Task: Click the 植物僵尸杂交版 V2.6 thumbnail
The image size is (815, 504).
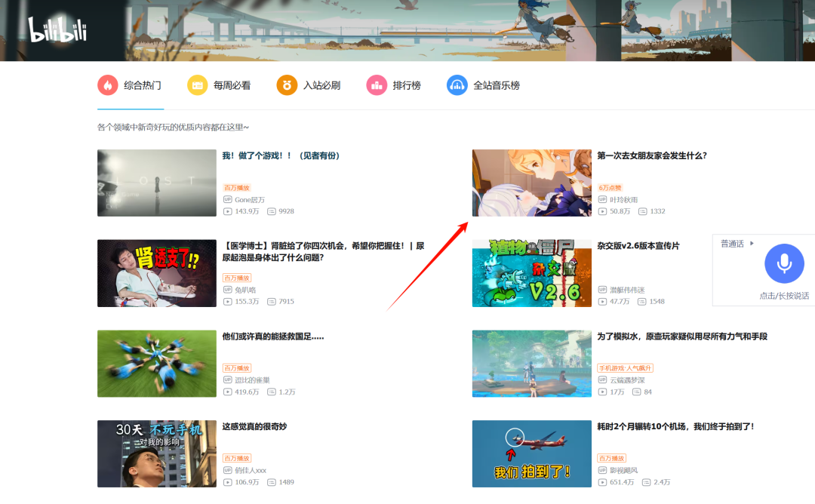Action: pos(532,273)
